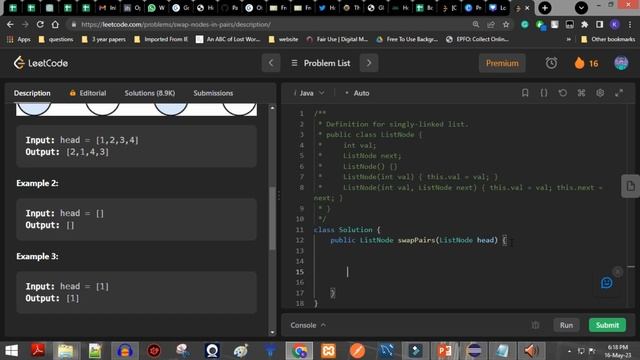Toggle editor fullscreen icon
Image resolution: width=640 pixels, height=360 pixels.
619,93
